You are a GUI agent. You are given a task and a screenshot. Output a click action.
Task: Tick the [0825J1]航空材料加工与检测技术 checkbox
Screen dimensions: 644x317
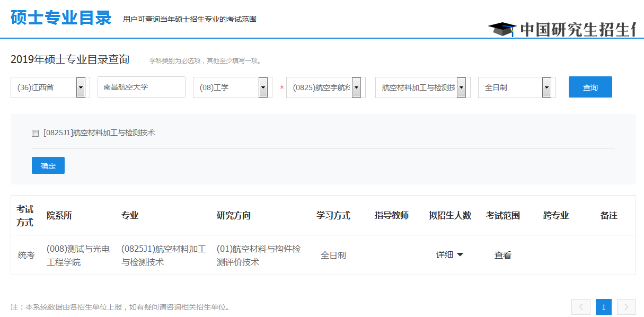(35, 134)
